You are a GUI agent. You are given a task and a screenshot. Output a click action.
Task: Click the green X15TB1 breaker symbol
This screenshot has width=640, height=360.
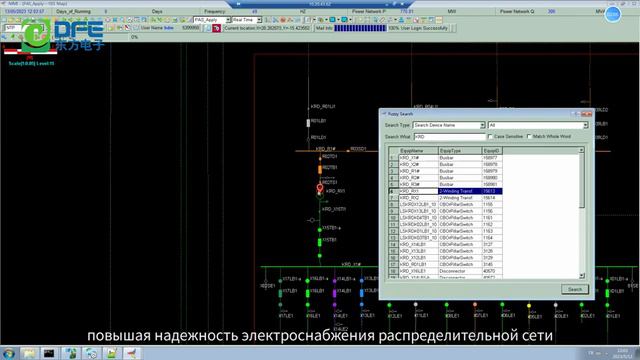320,242
